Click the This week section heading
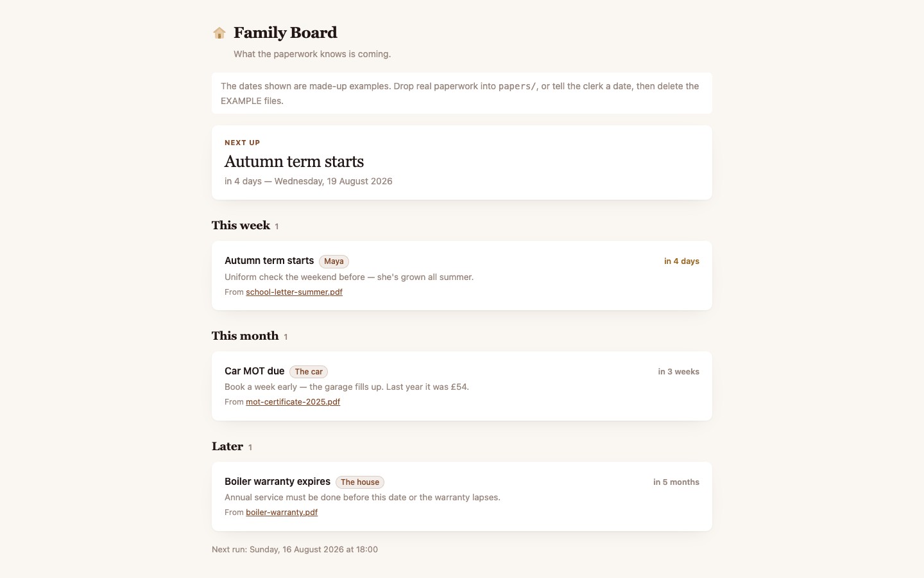Image resolution: width=924 pixels, height=578 pixels. (241, 225)
